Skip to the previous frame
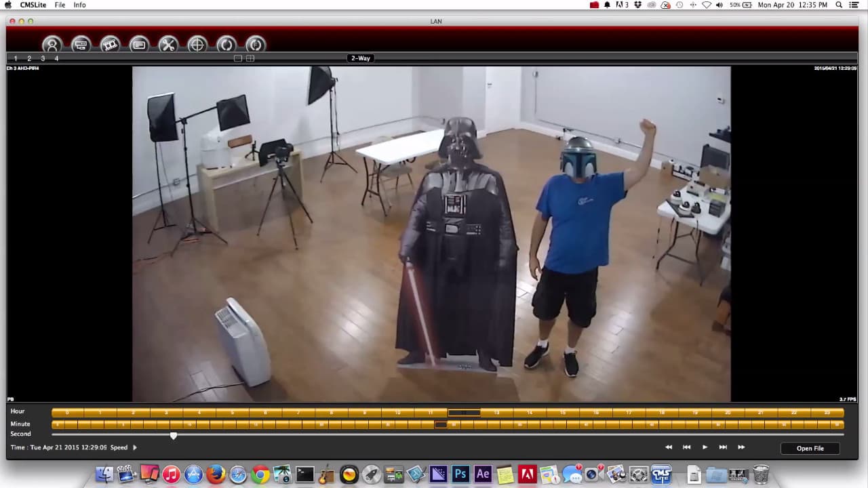 click(x=686, y=447)
